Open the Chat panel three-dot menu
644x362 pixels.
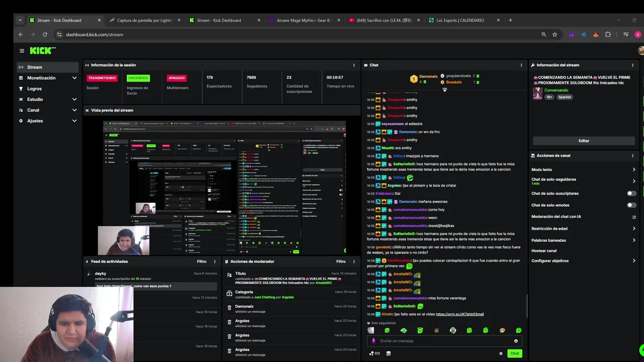[x=521, y=65]
